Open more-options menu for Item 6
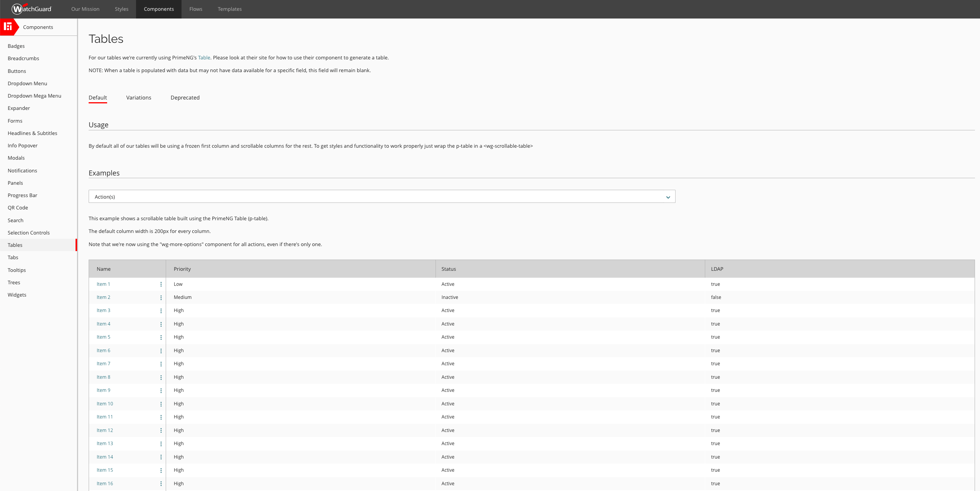 click(x=161, y=351)
